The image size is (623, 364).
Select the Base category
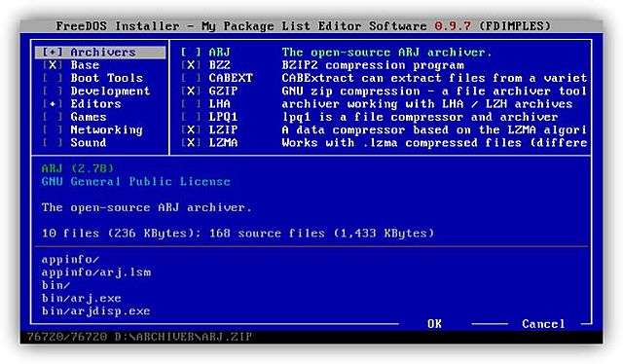click(x=85, y=65)
